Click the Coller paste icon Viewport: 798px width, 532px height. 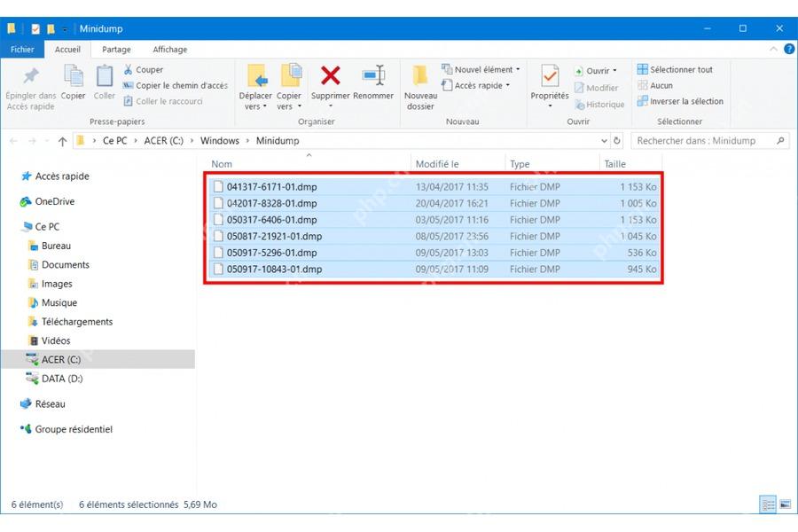(x=105, y=76)
